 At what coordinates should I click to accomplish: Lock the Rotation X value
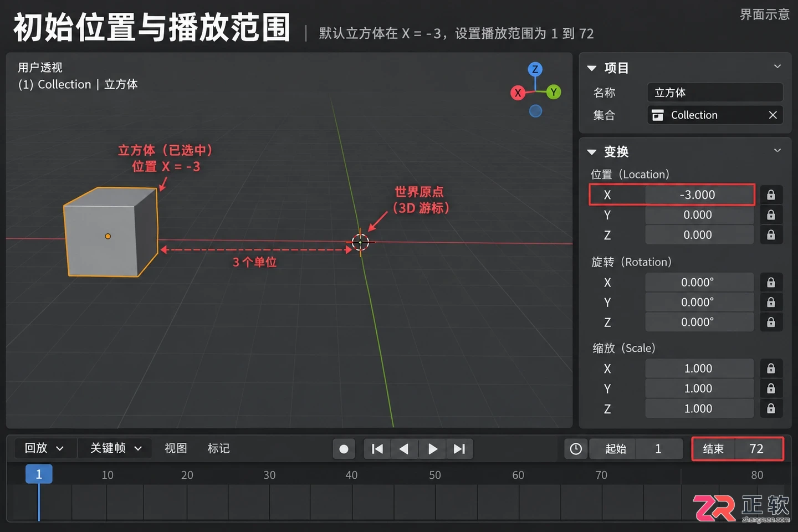pyautogui.click(x=771, y=283)
